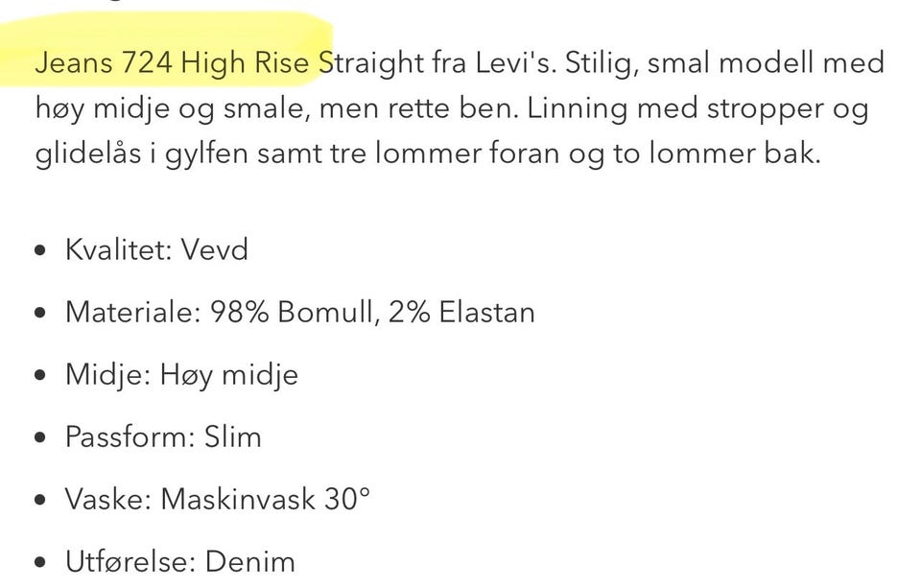Click the bullet dot before 'Passform'
Image resolution: width=921 pixels, height=588 pixels.
(40, 437)
